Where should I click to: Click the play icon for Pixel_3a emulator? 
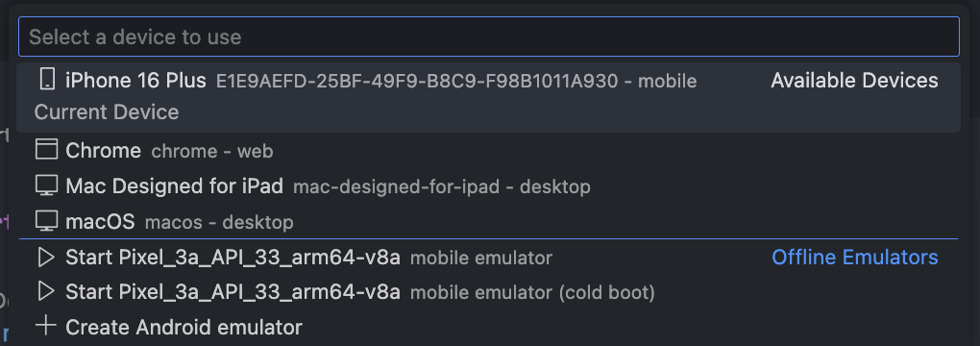click(46, 258)
